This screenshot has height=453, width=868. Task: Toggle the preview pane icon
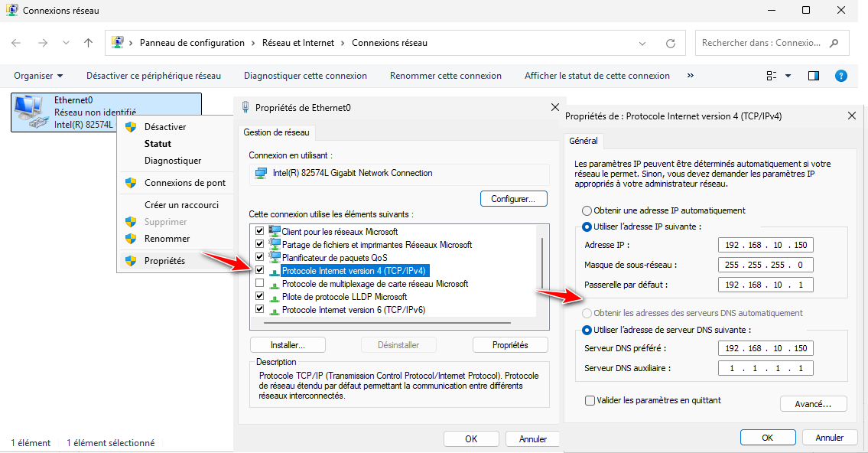813,76
